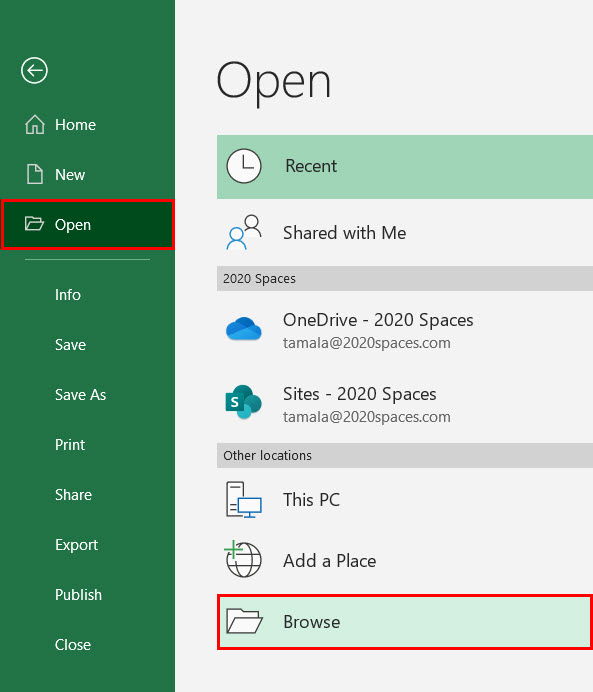Click the SharePoint Sites icon

[244, 402]
